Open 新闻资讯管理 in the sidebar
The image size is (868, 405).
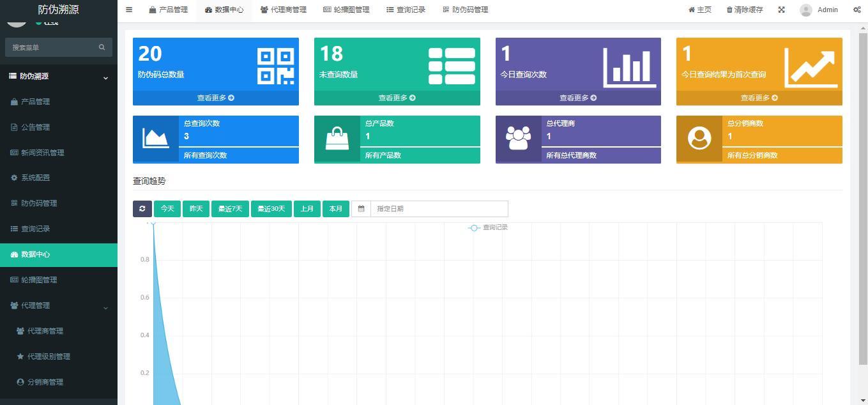tap(59, 153)
